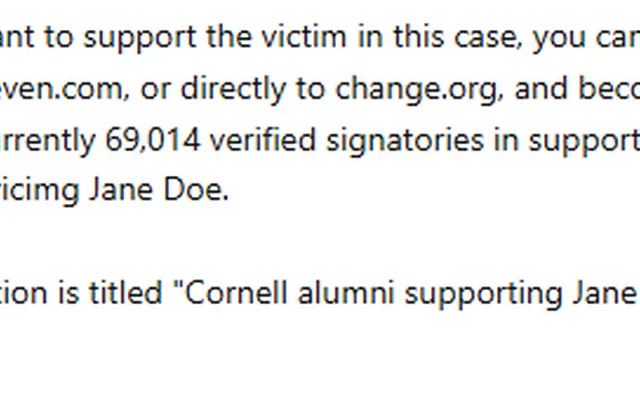The width and height of the screenshot is (640, 400).
Task: Click the word "this" before case
Action: [419, 37]
